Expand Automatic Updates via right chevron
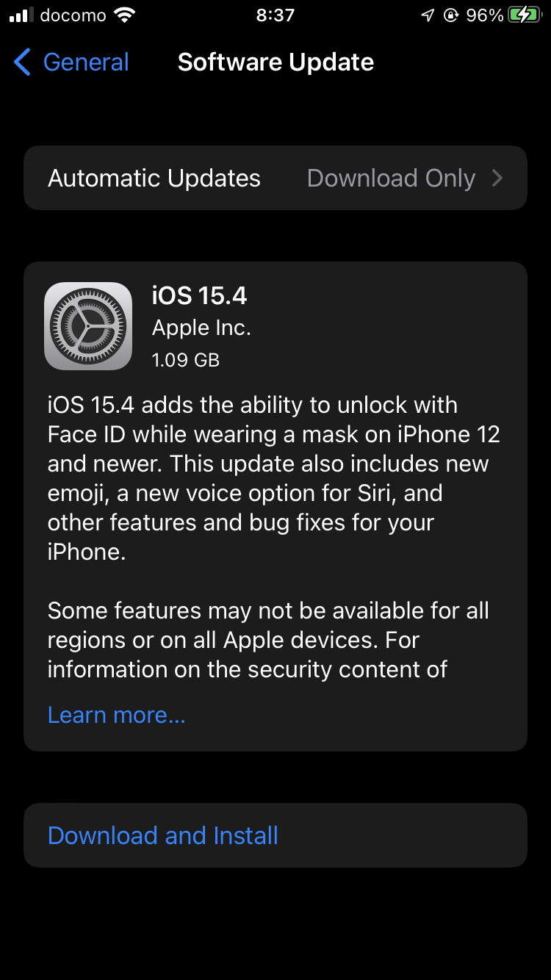This screenshot has height=980, width=551. 497,178
